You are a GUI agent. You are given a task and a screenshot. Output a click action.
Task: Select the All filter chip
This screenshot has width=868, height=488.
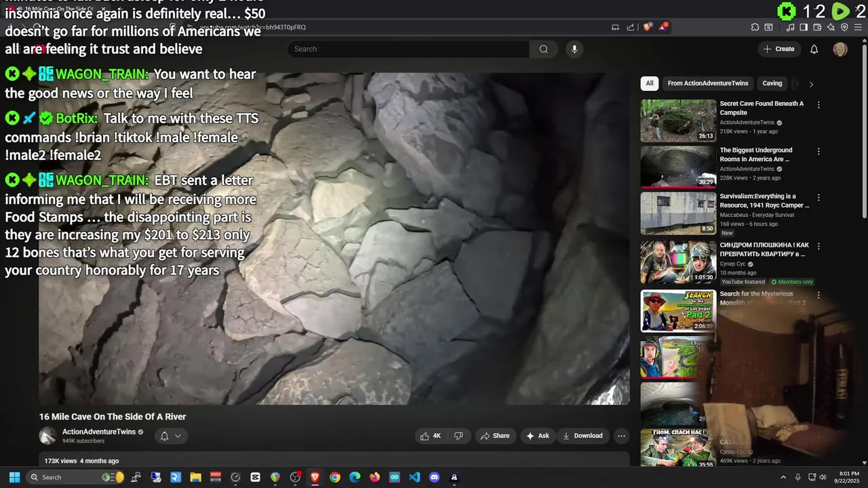pos(650,83)
